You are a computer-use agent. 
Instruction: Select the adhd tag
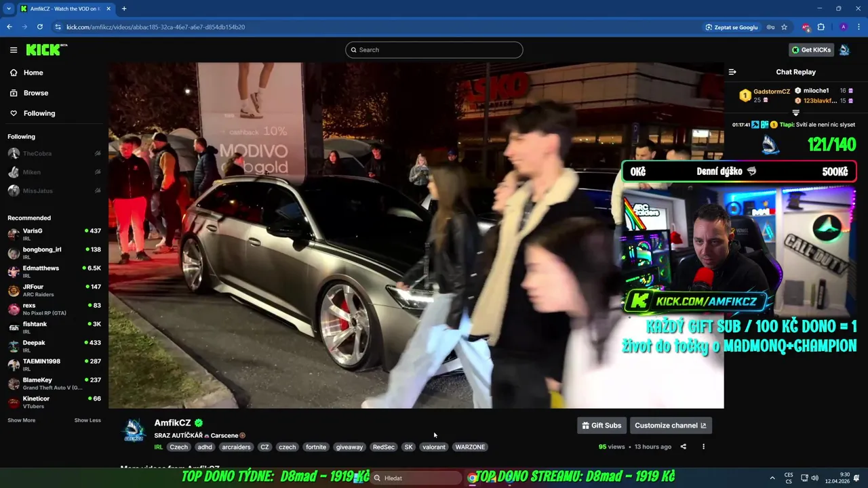[205, 447]
